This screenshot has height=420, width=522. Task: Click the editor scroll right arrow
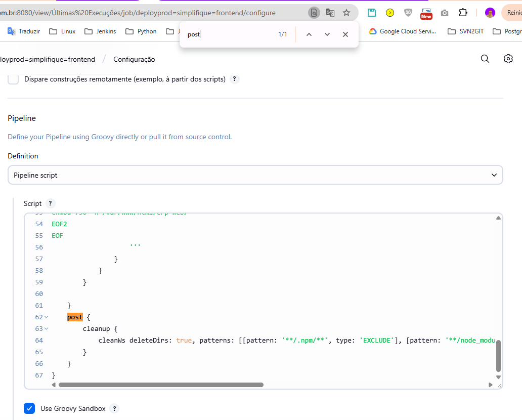click(x=490, y=385)
